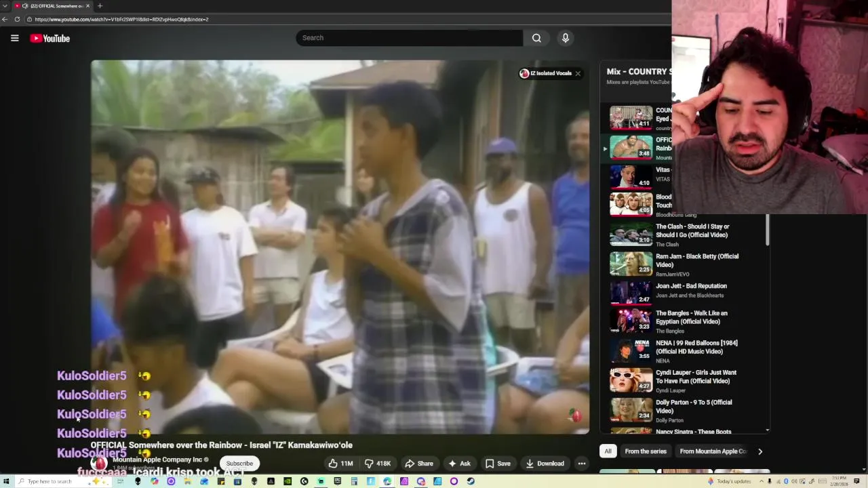Click the playlist panel scrollbar
Image resolution: width=868 pixels, height=488 pixels.
[768, 229]
